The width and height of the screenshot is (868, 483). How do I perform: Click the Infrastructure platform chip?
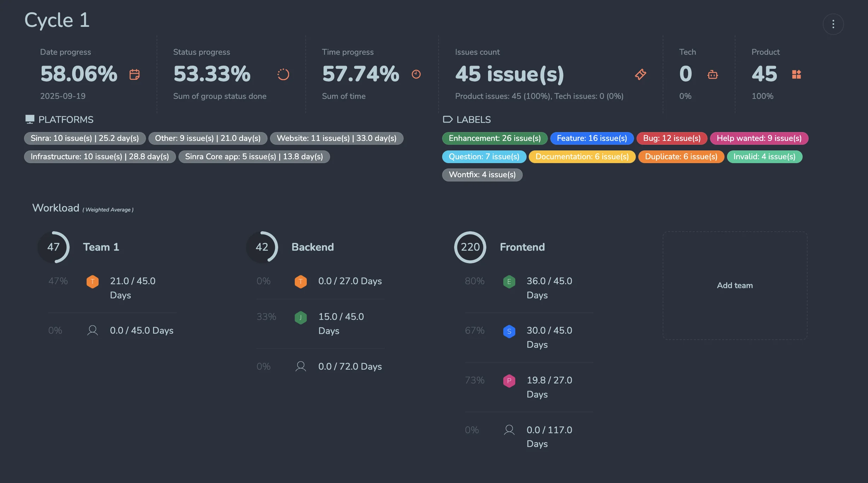pos(100,157)
